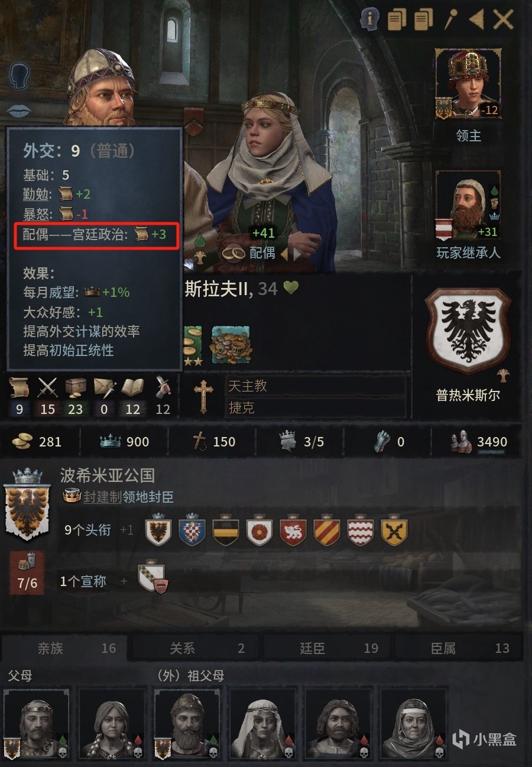Click the pin character window icon

451,20
